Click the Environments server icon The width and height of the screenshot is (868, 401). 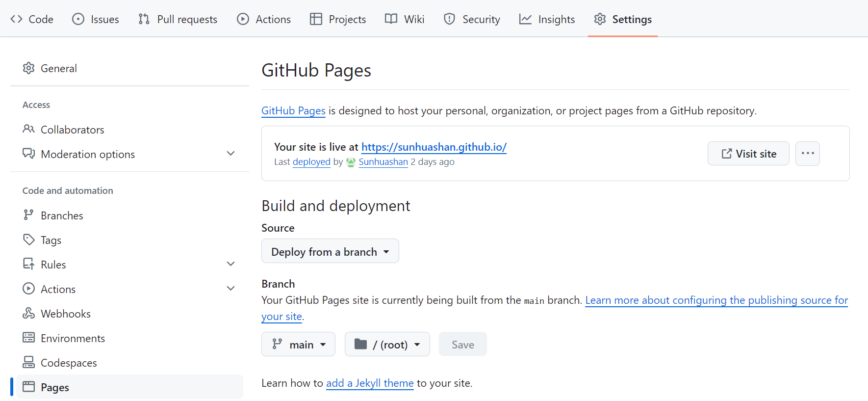[x=29, y=338]
